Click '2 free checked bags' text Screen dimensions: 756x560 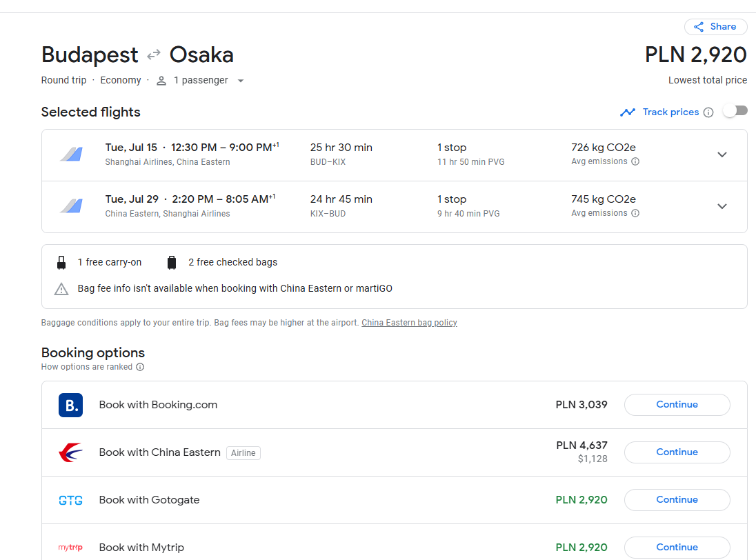(233, 262)
